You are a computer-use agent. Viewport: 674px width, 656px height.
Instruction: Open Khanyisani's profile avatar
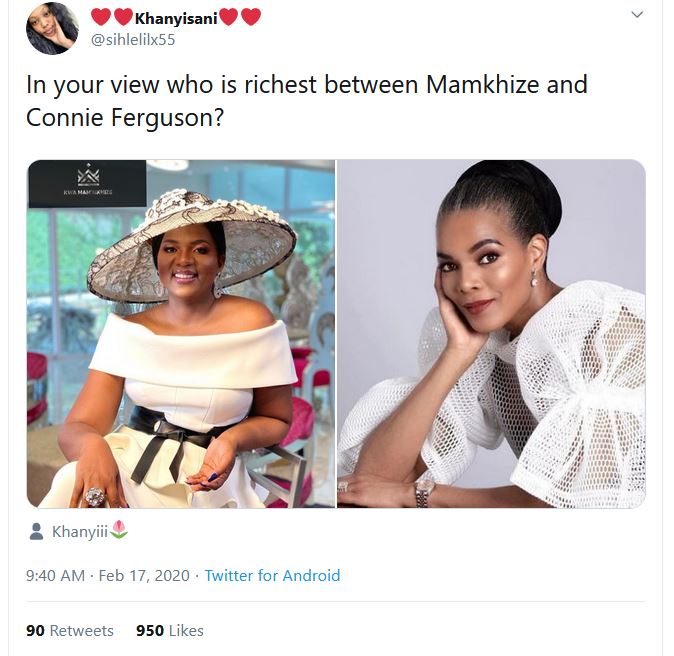click(52, 28)
